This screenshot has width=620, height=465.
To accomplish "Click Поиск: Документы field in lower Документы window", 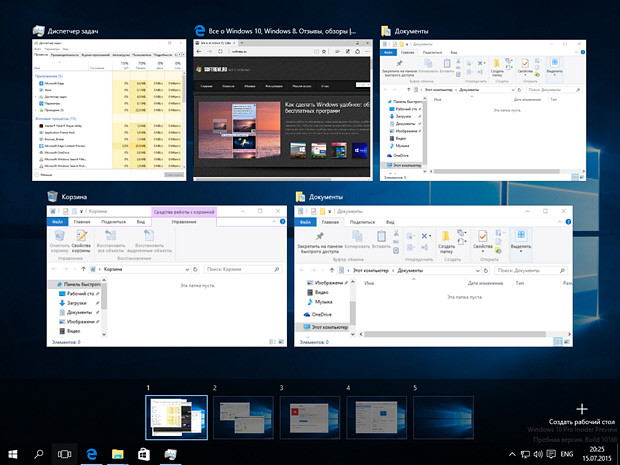I will 531,270.
